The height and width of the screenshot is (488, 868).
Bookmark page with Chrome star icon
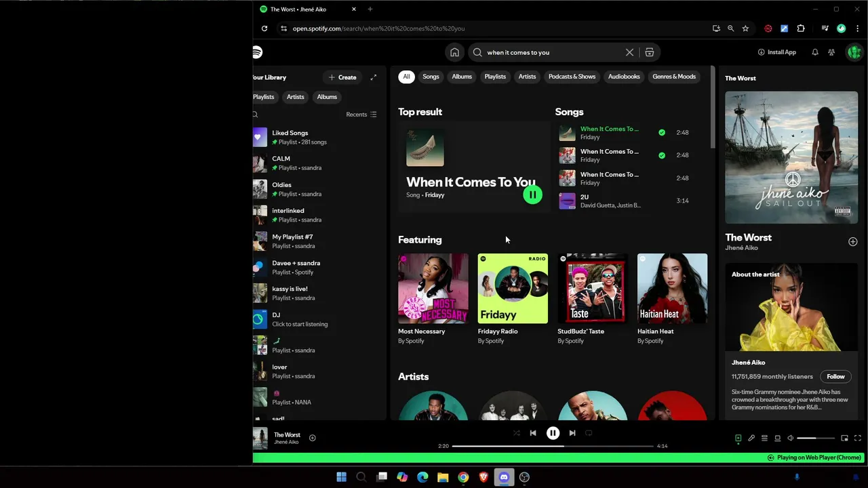tap(745, 28)
